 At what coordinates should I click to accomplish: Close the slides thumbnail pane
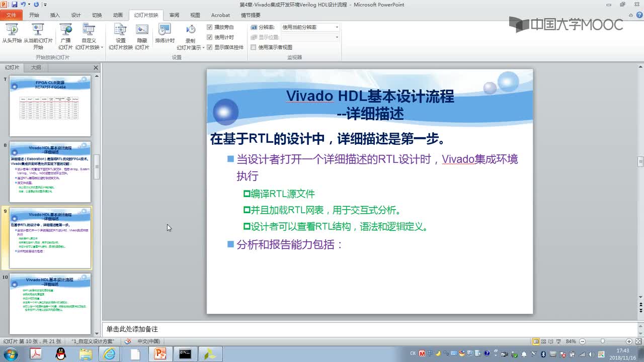[96, 67]
